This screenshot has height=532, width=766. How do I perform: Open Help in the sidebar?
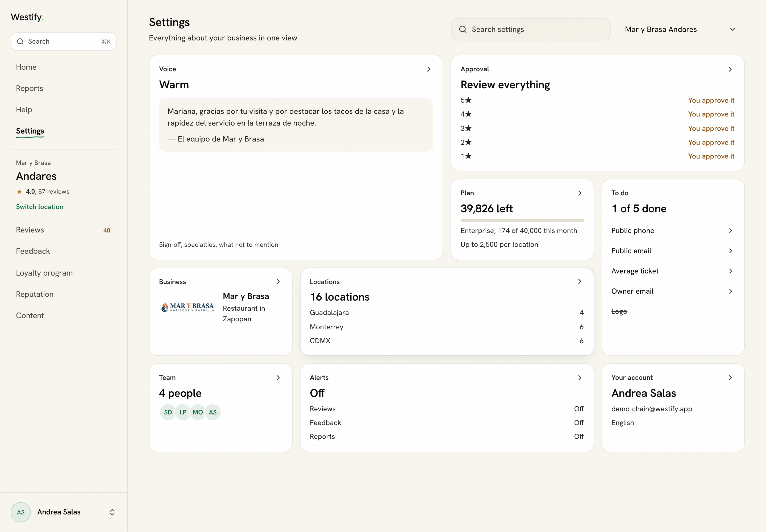click(24, 110)
